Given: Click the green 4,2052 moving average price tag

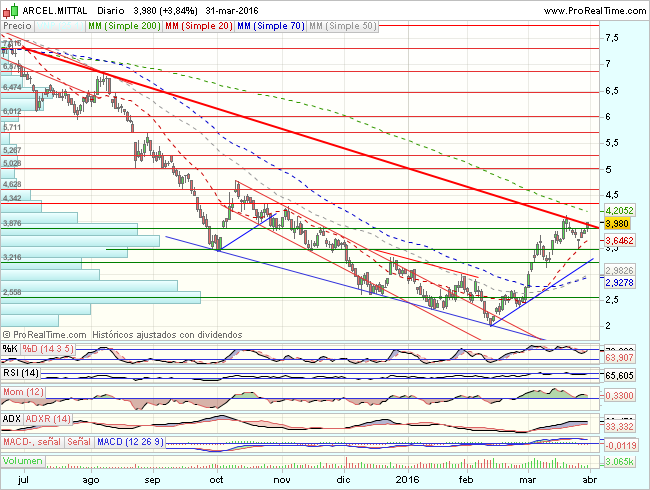Looking at the screenshot, I should click(x=621, y=211).
